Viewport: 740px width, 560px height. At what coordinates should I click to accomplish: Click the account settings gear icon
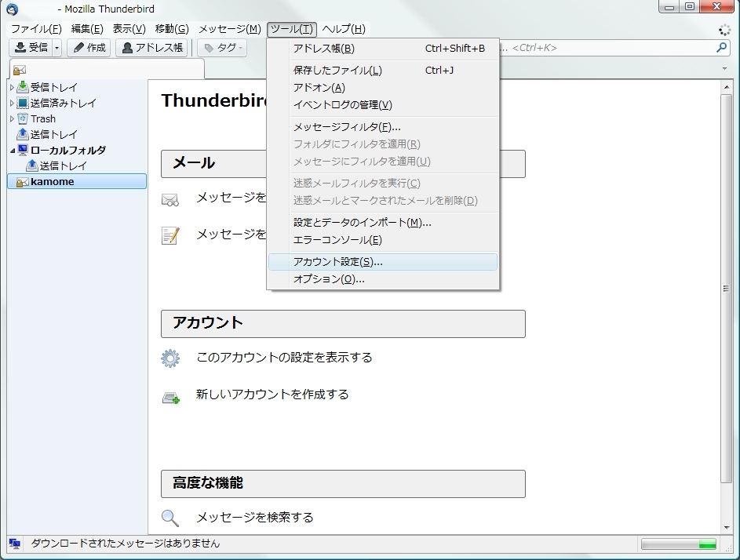tap(170, 358)
